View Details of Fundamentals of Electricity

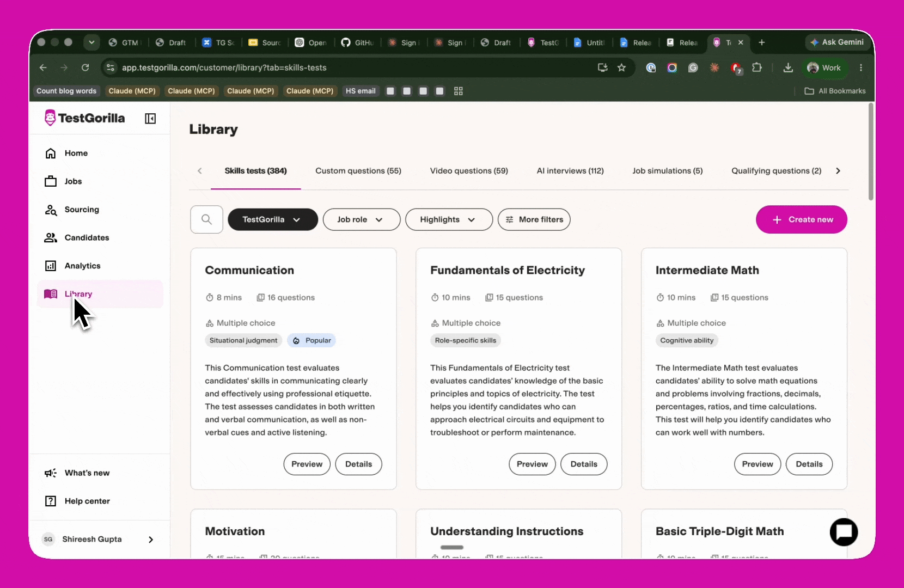click(x=584, y=464)
